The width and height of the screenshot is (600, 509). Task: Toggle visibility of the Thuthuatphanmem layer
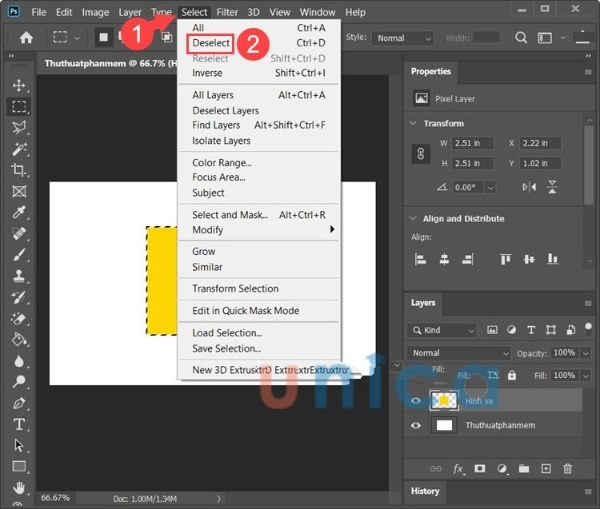click(416, 425)
